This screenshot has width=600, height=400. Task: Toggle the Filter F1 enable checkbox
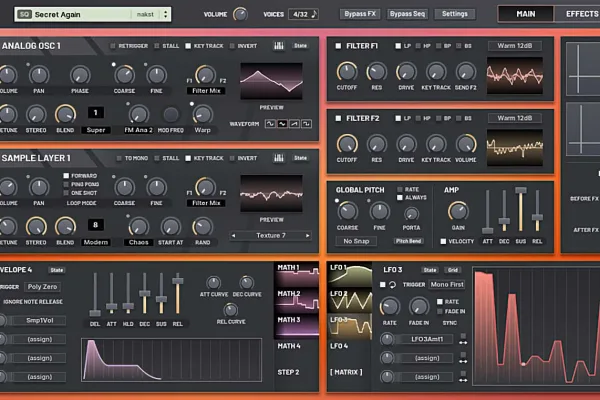click(x=338, y=46)
